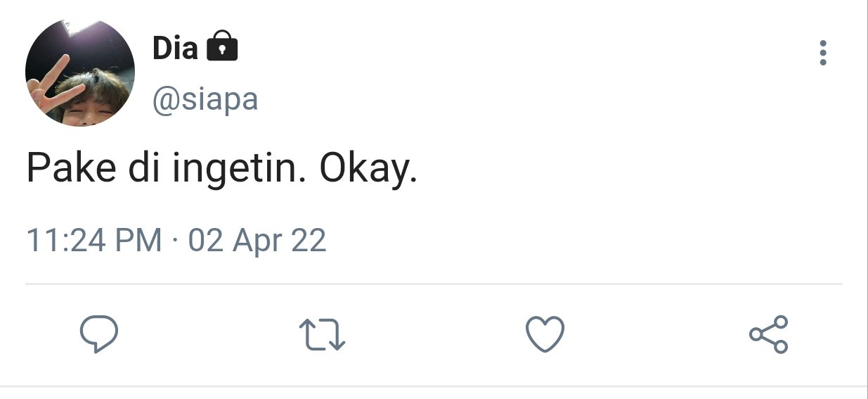868x399 pixels.
Task: Open Dia's profile picture
Action: 80,72
